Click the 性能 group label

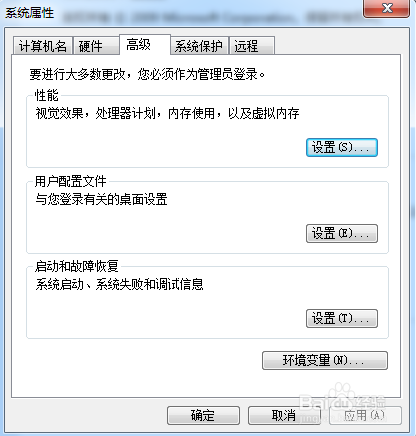pyautogui.click(x=47, y=95)
